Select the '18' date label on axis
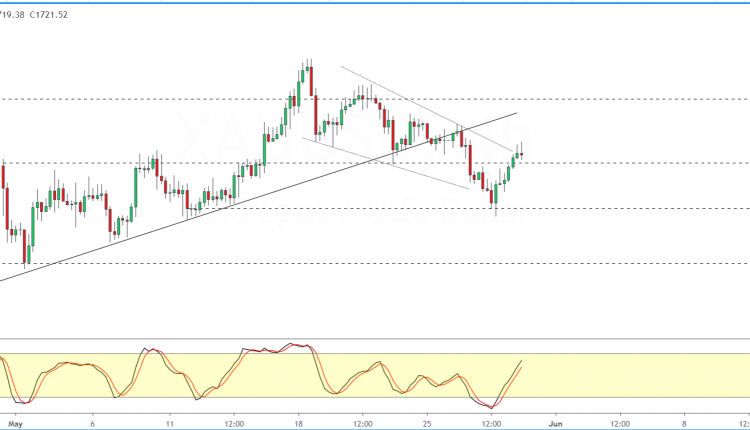This screenshot has width=750, height=430. [x=298, y=424]
